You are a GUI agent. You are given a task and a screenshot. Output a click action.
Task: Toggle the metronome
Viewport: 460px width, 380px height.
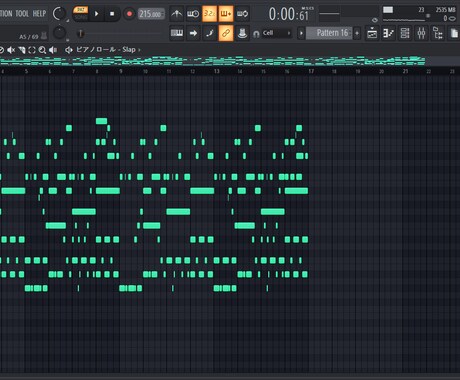[177, 14]
